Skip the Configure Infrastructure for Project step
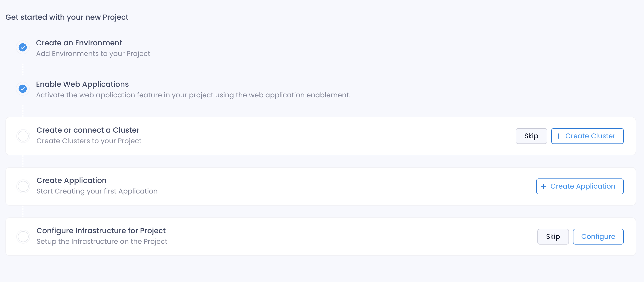The width and height of the screenshot is (644, 282). [x=553, y=237]
